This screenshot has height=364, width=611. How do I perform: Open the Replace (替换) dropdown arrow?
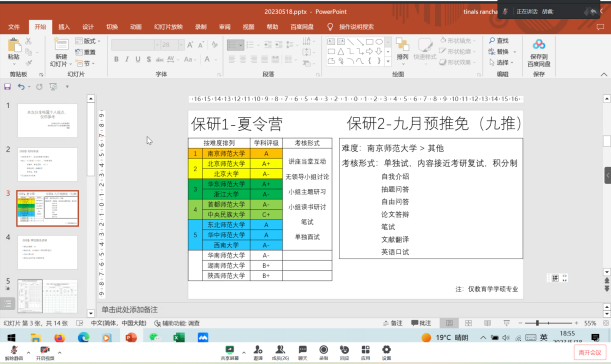(515, 52)
